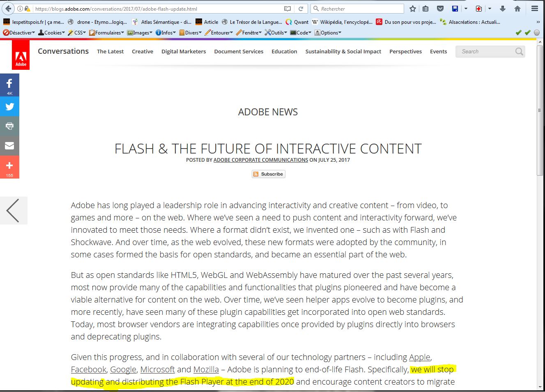The height and width of the screenshot is (392, 545).
Task: Open the Options dropdown menu
Action: [328, 32]
